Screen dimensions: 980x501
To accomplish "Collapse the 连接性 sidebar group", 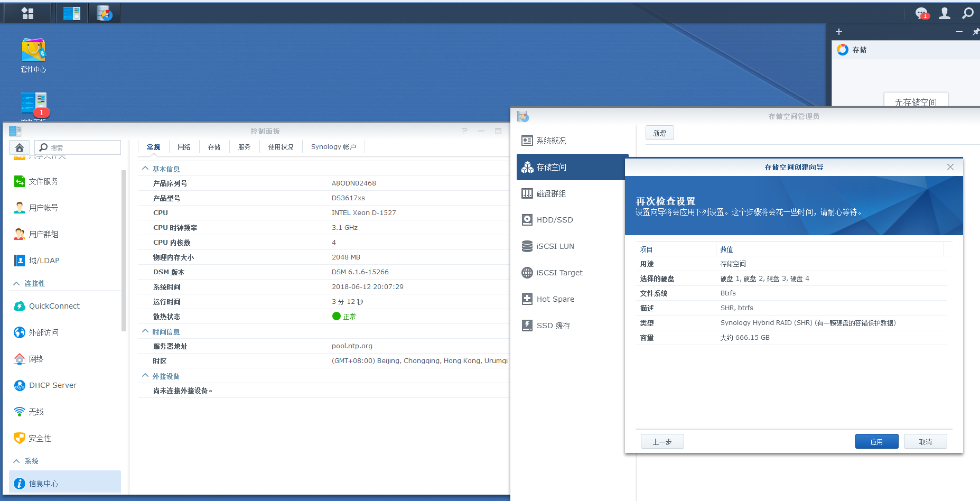I will pos(16,283).
